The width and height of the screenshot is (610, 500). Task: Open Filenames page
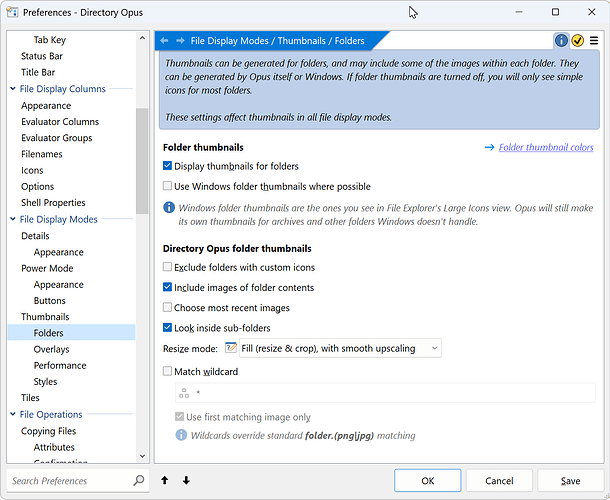(42, 154)
